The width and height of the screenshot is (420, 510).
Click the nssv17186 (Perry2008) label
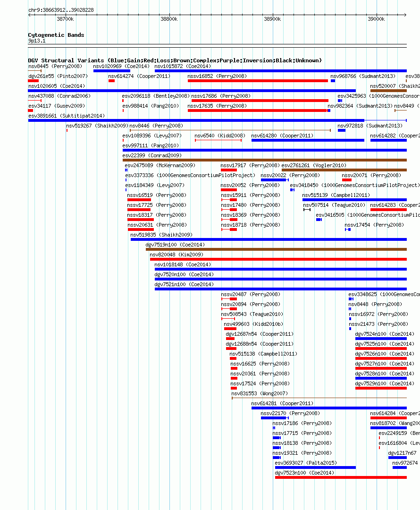point(302,424)
